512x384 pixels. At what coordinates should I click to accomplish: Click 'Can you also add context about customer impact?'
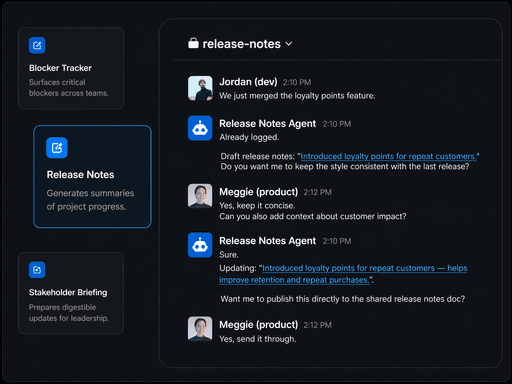click(313, 217)
